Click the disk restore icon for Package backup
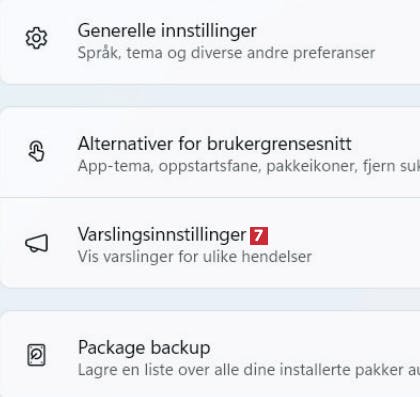420x397 pixels. (x=36, y=355)
